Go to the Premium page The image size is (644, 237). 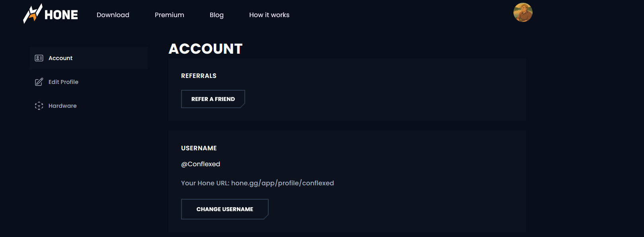(x=170, y=15)
